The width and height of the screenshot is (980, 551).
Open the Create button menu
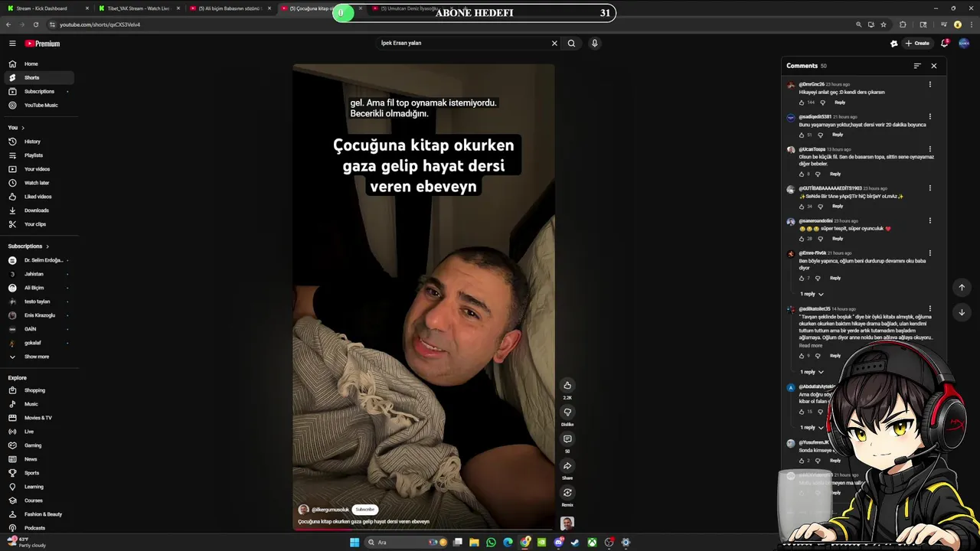point(917,44)
